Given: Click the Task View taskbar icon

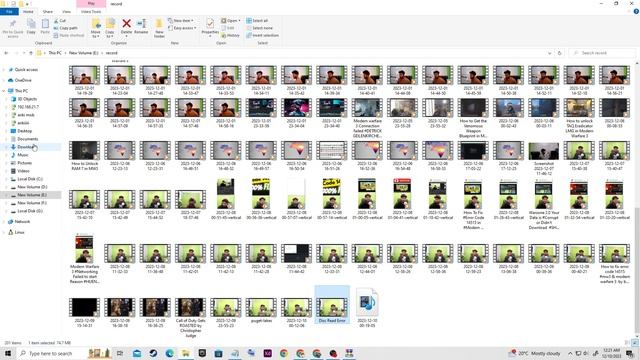Looking at the screenshot, I should pyautogui.click(x=120, y=353).
